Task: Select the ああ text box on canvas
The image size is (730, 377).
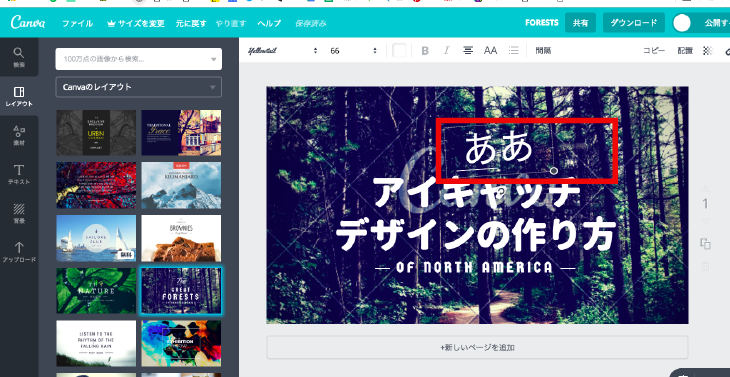Action: click(x=499, y=148)
